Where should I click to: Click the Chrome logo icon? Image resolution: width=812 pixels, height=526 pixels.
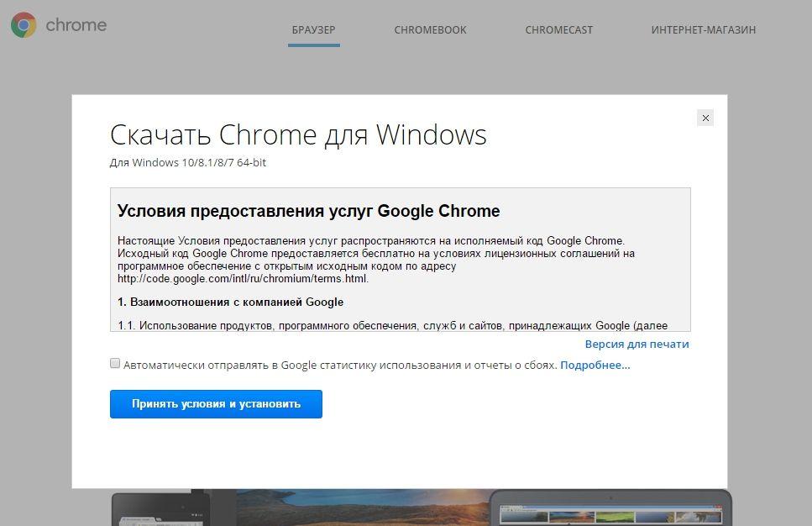[24, 25]
